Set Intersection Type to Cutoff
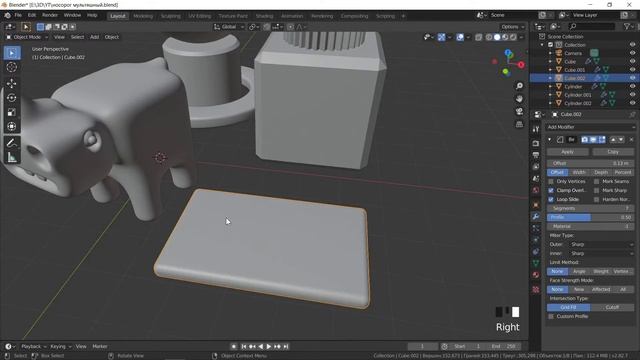Screen dimensions: 640x360 point(612,307)
